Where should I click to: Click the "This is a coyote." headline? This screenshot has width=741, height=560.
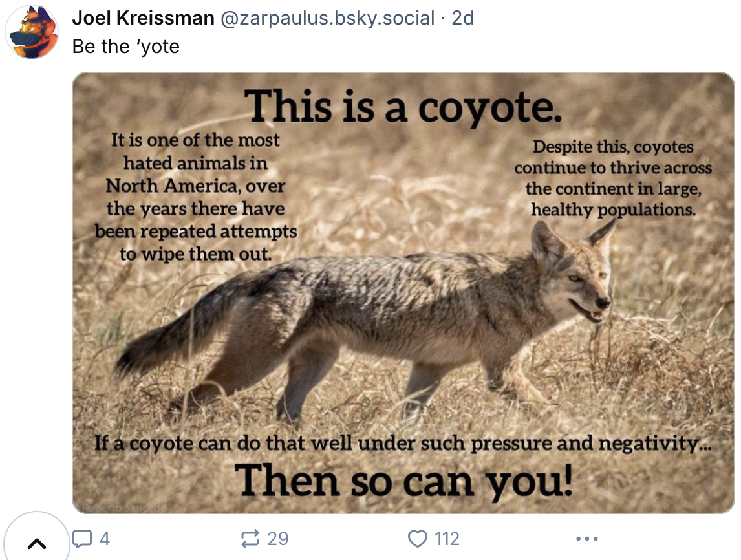coord(403,105)
